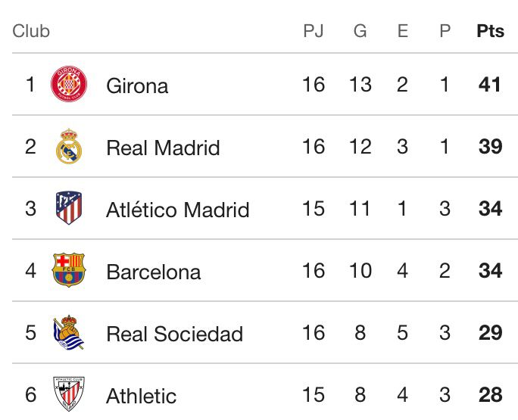Click the G wins column header
The image size is (518, 420).
pos(360,31)
